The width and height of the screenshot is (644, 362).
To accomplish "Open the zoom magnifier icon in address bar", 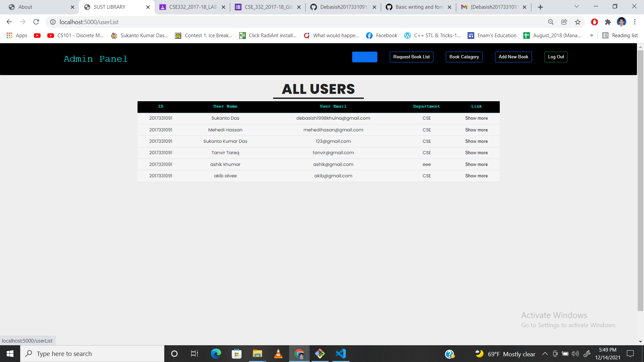I will (551, 22).
